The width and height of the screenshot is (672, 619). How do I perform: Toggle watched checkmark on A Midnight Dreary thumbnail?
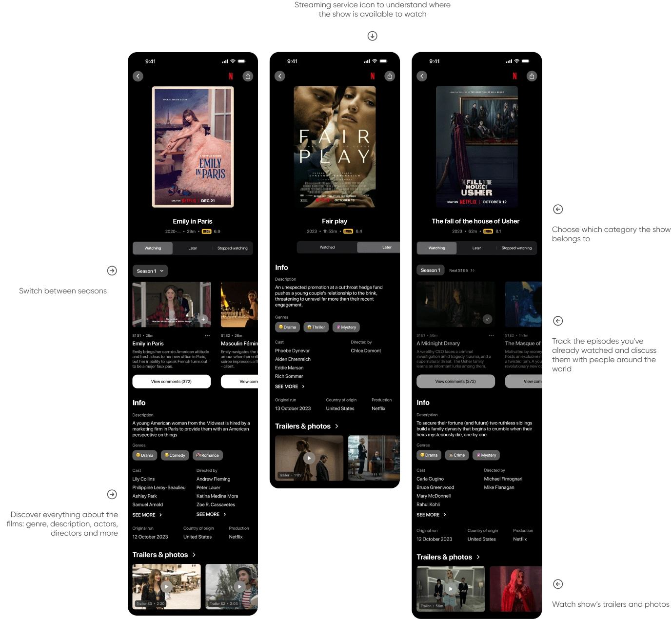point(487,319)
